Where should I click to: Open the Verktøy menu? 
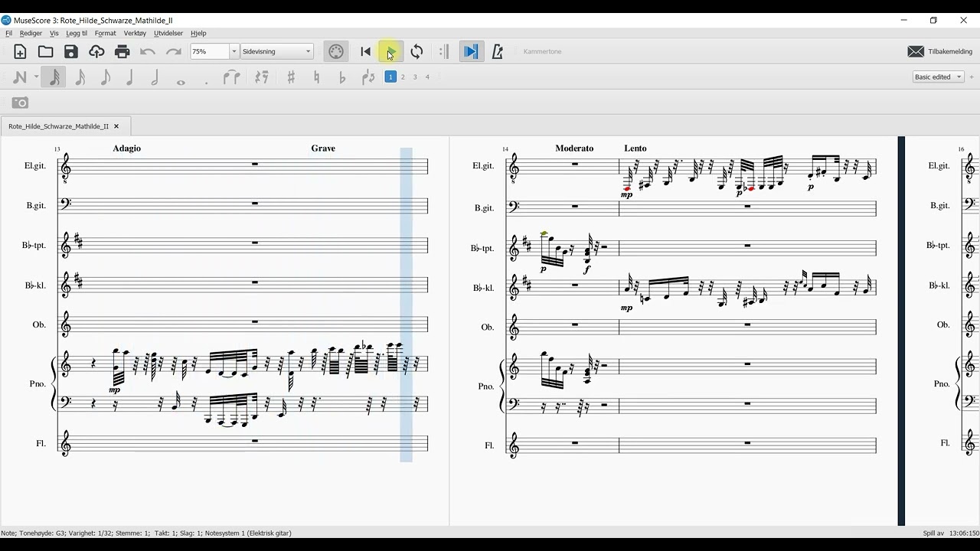coord(135,33)
